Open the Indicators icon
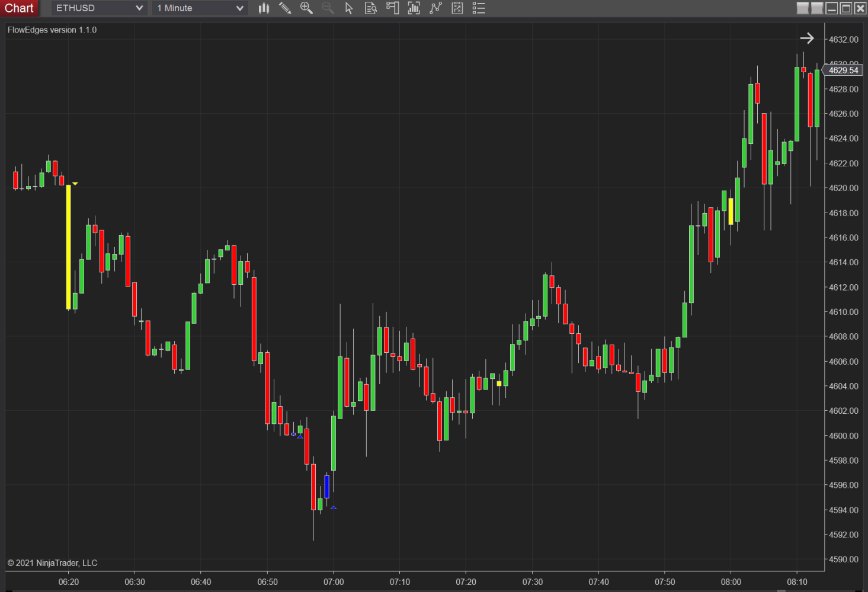 tap(435, 8)
